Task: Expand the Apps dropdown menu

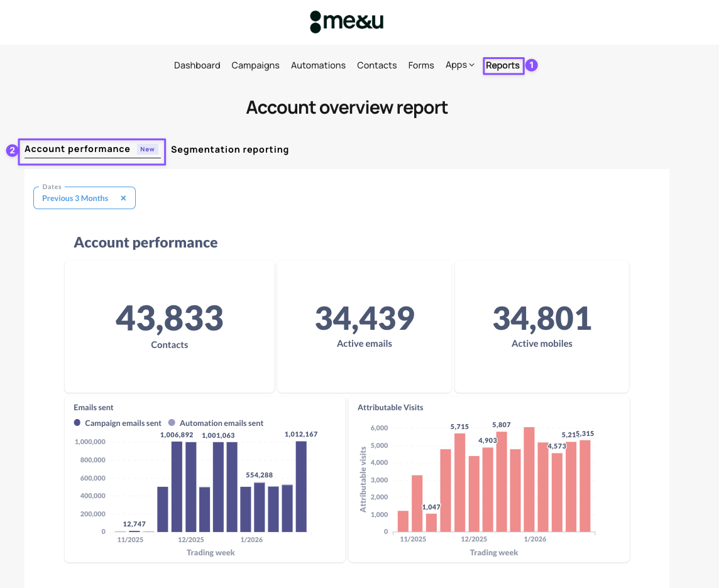Action: click(x=460, y=65)
